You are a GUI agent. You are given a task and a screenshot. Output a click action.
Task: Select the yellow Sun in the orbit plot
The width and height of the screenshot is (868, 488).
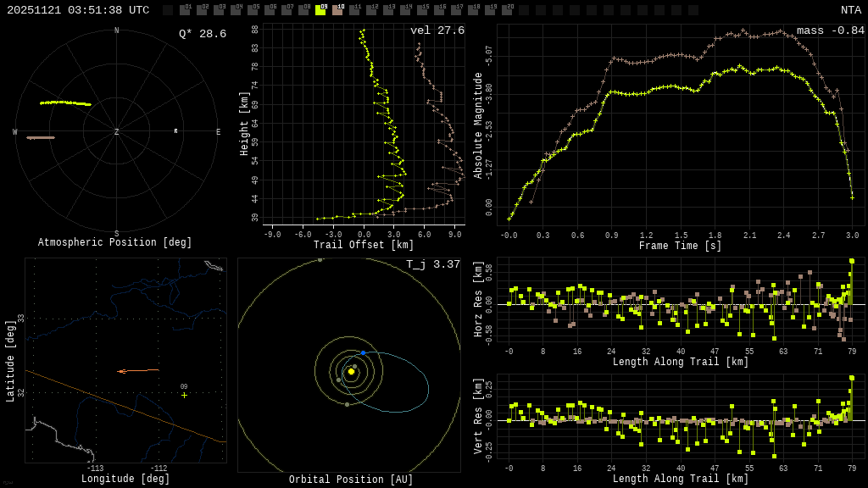[x=351, y=371]
